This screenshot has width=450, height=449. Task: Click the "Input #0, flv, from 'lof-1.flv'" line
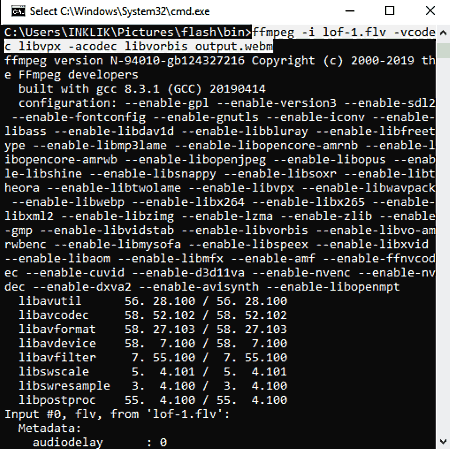click(117, 414)
